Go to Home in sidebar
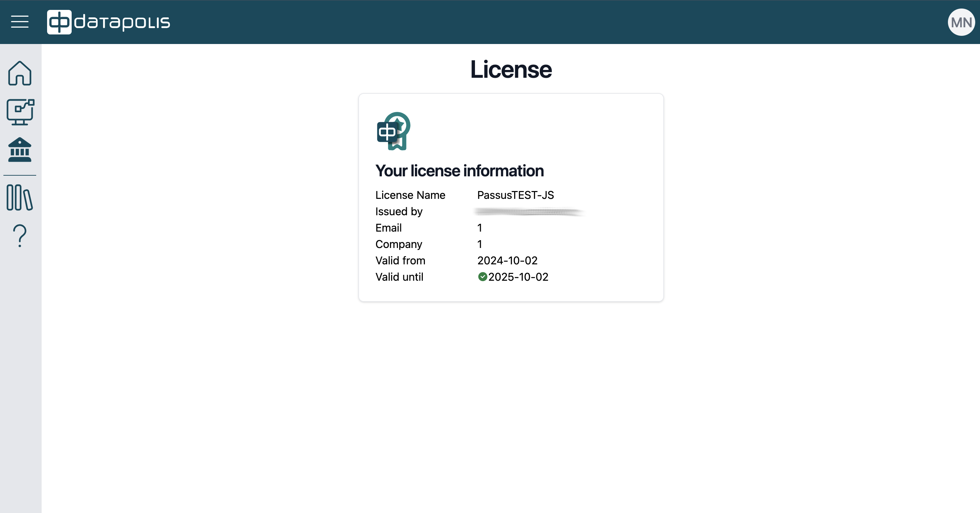This screenshot has width=980, height=513. pos(20,73)
